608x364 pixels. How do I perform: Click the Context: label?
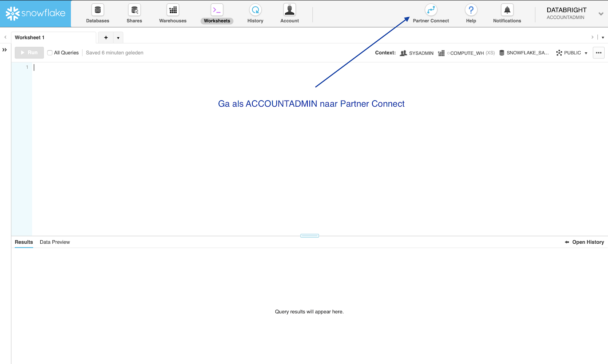[385, 53]
